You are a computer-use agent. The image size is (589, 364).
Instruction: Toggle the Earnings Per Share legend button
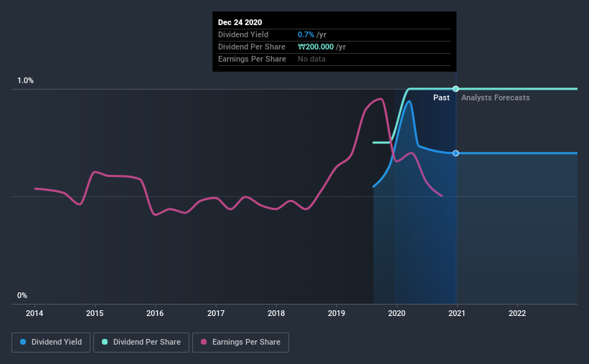[240, 343]
